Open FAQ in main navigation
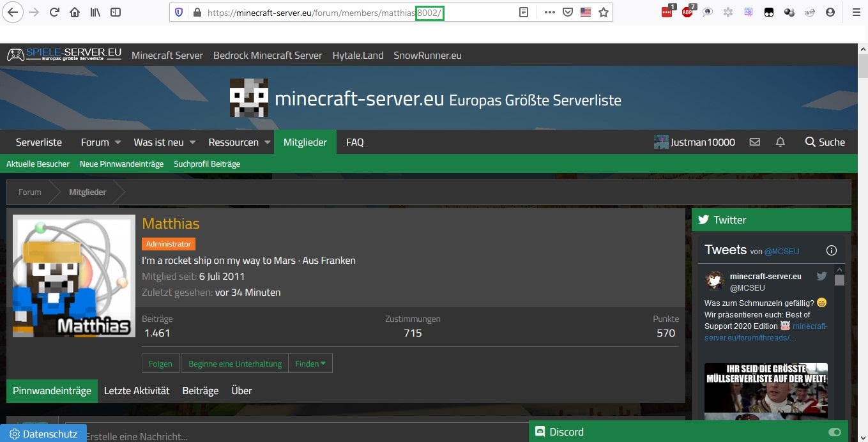868x442 pixels. (x=355, y=142)
